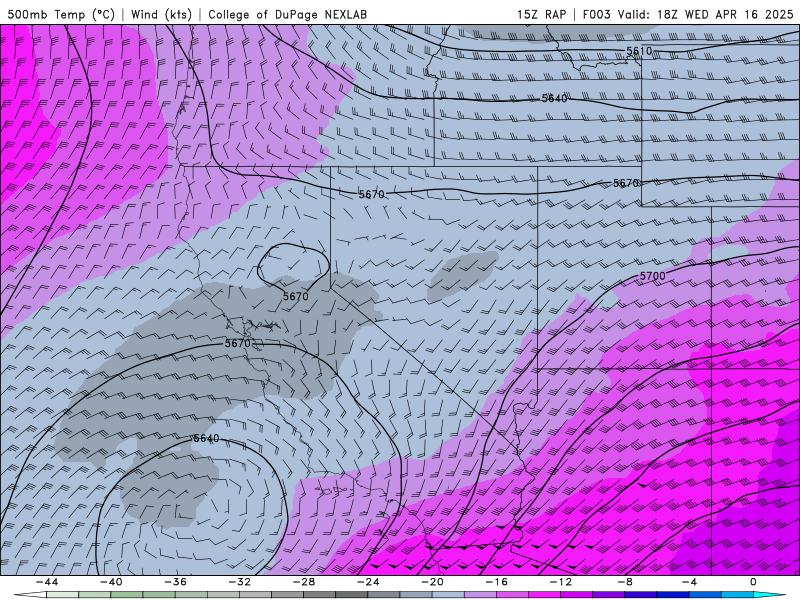Select the 0 colorbar tick label

(753, 582)
